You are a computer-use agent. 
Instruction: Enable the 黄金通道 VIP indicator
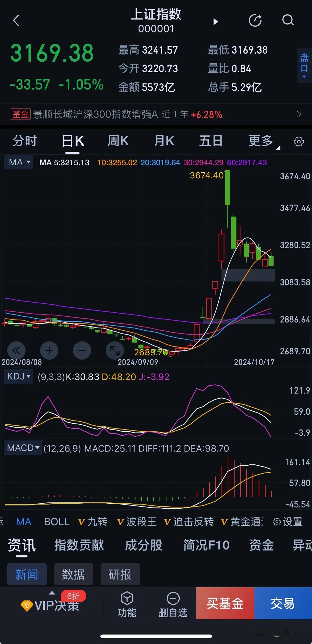[x=242, y=522]
